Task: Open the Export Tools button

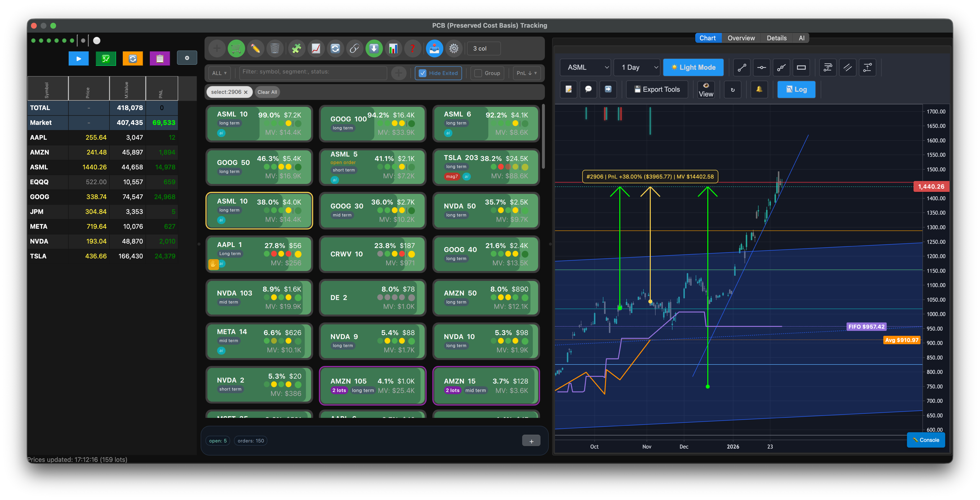Action: point(657,89)
